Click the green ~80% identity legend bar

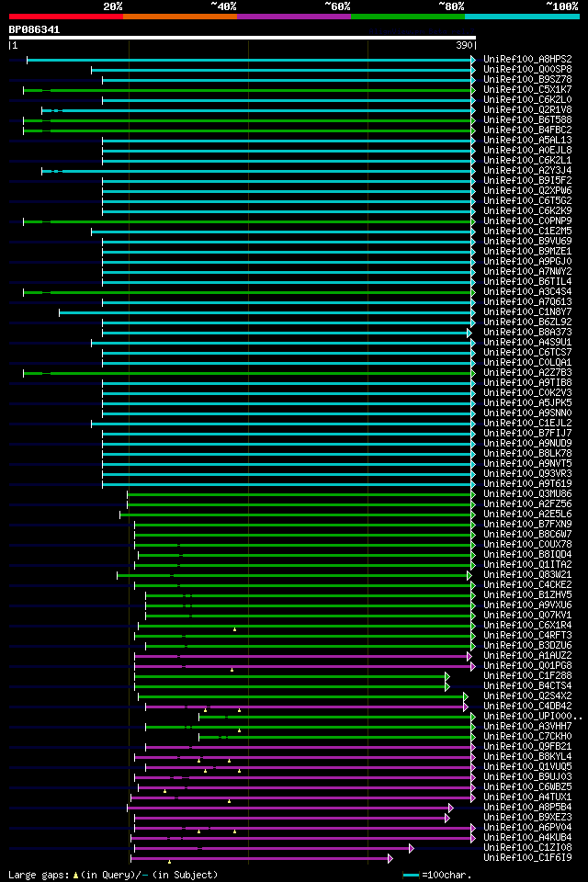(408, 17)
